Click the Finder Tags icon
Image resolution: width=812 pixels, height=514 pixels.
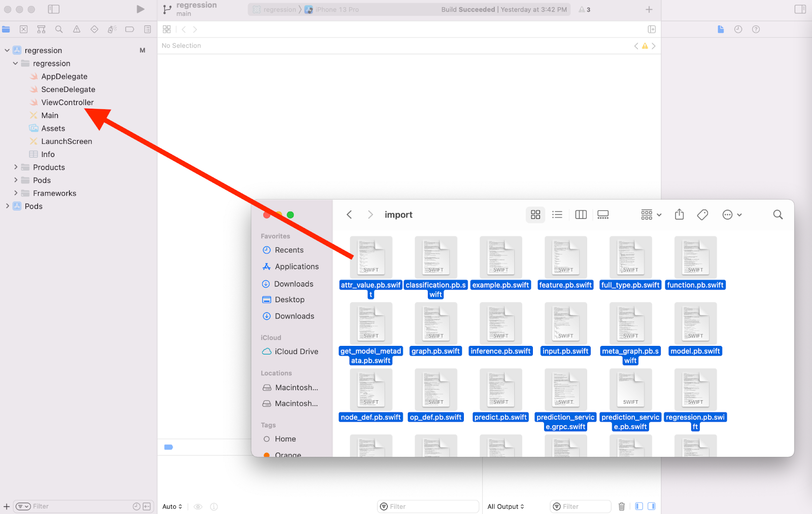pyautogui.click(x=702, y=215)
